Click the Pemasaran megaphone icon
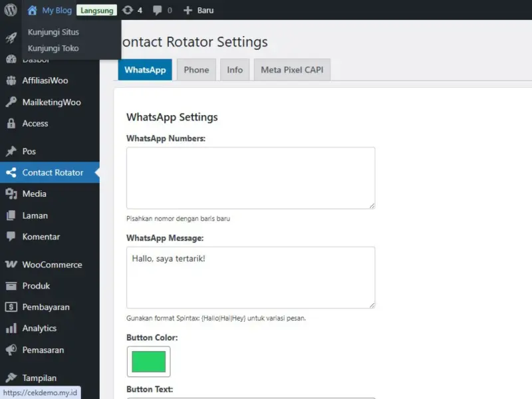Image resolution: width=532 pixels, height=399 pixels. pos(11,350)
